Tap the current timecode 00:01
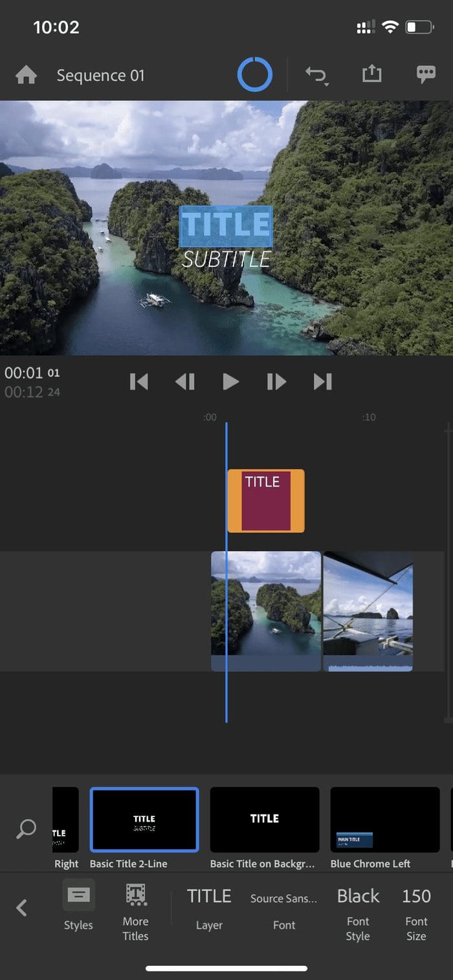453x980 pixels. coord(32,373)
